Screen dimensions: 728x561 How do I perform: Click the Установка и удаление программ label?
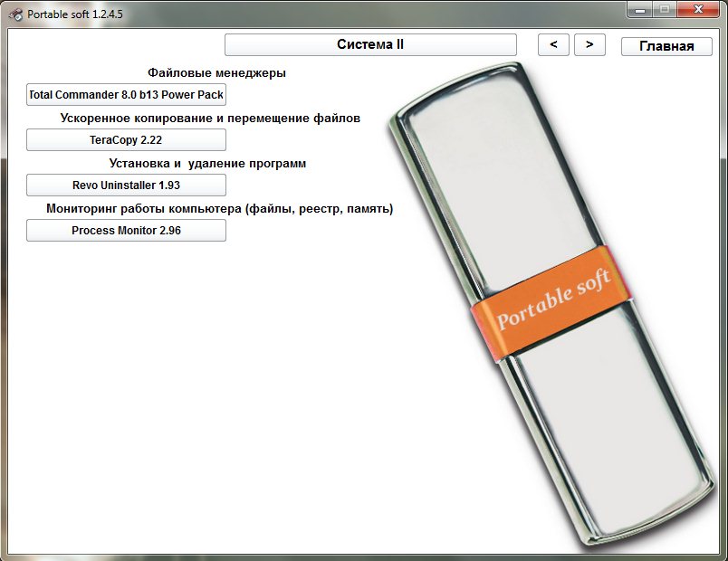click(207, 164)
